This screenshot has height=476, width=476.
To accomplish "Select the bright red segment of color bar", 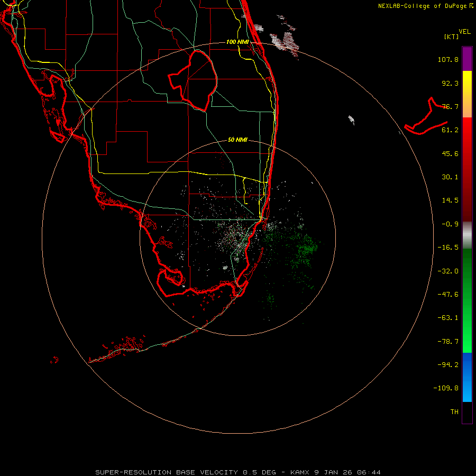I will click(x=467, y=170).
